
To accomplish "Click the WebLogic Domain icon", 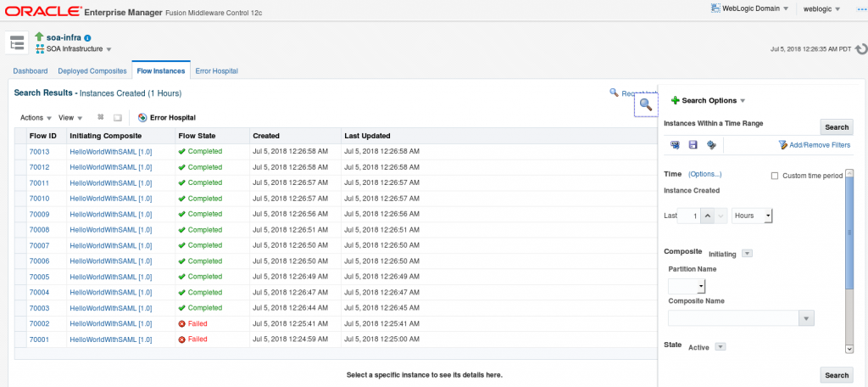I will point(715,8).
